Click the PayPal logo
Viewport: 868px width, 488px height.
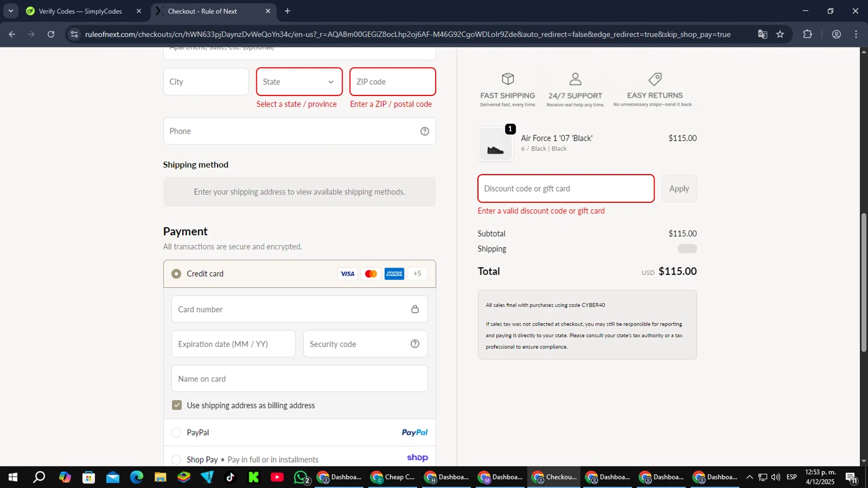[x=414, y=432]
